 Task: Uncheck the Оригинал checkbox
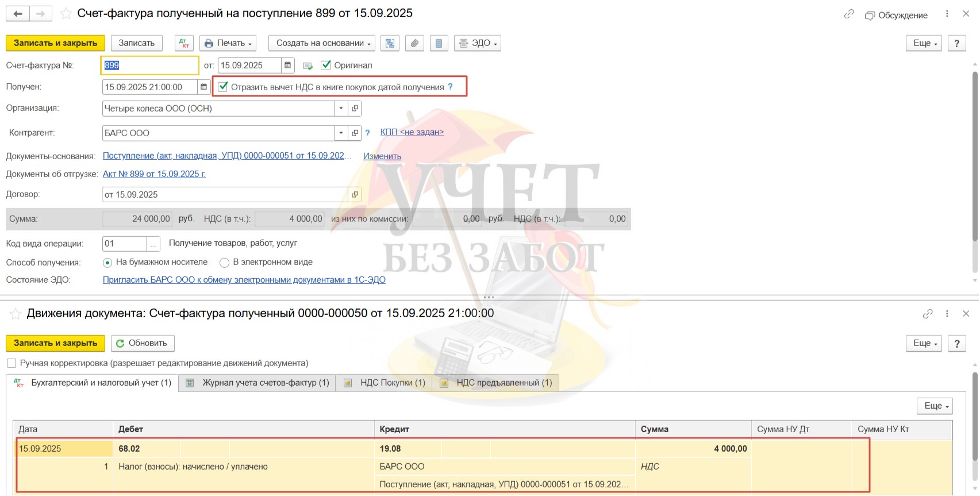click(x=326, y=66)
